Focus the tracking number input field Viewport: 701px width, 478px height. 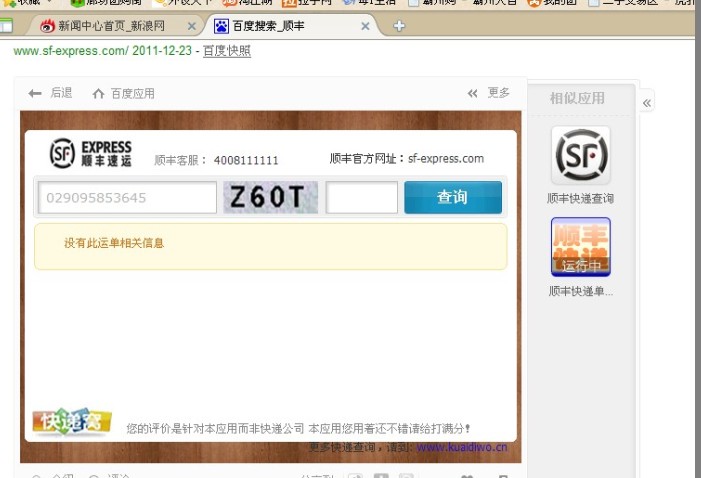coord(127,198)
